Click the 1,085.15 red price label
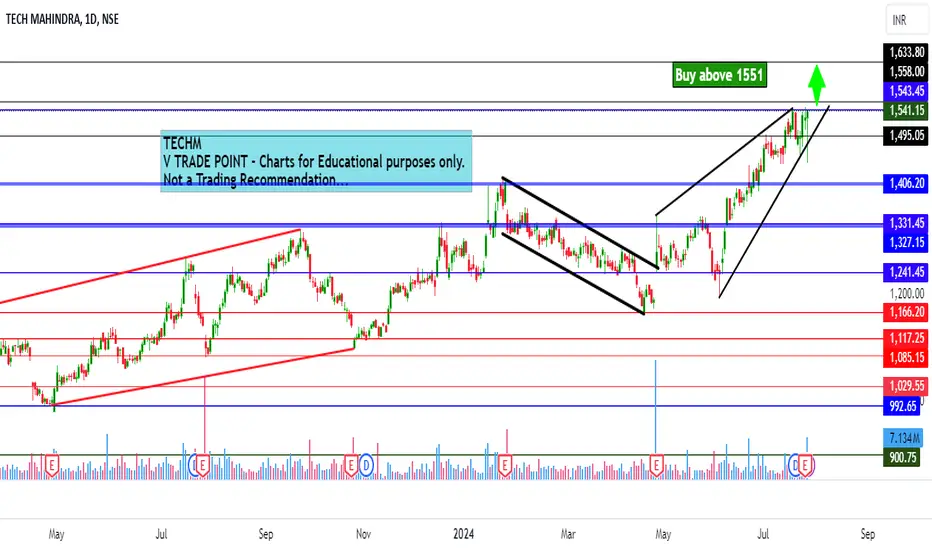 click(x=906, y=357)
